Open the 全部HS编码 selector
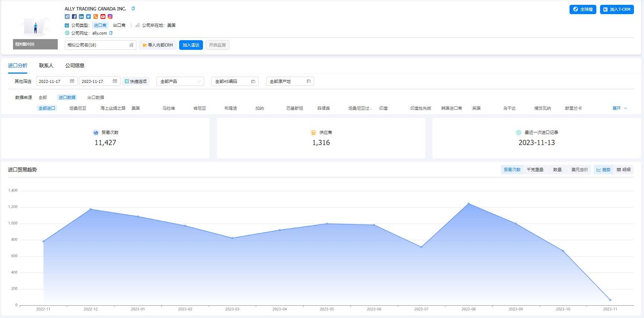This screenshot has height=318, width=644. (235, 81)
